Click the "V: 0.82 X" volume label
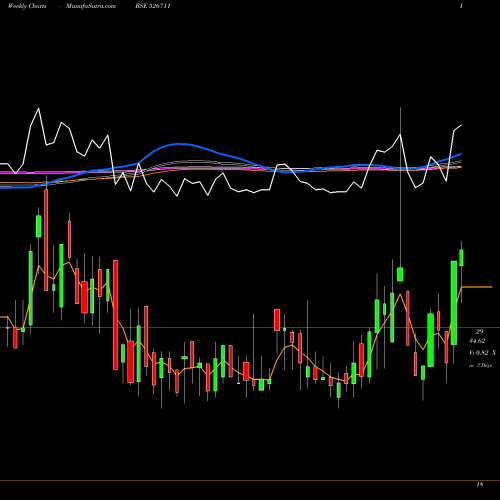Image resolution: width=500 pixels, height=500 pixels. pyautogui.click(x=482, y=353)
